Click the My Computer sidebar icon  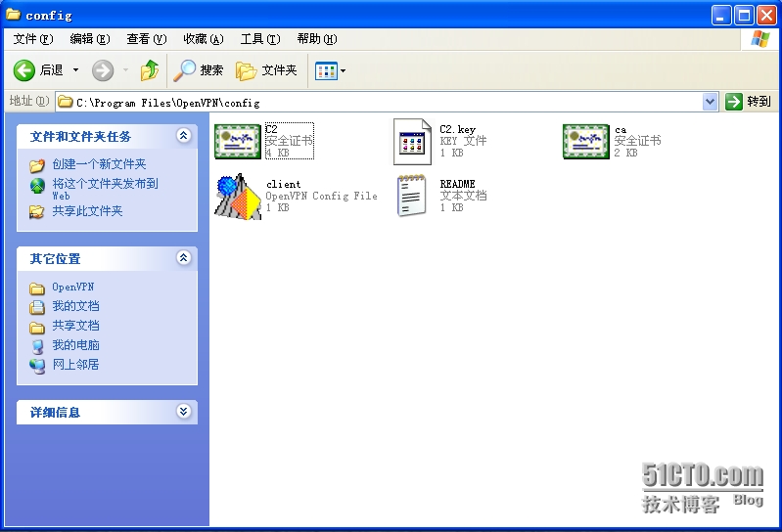pyautogui.click(x=37, y=347)
